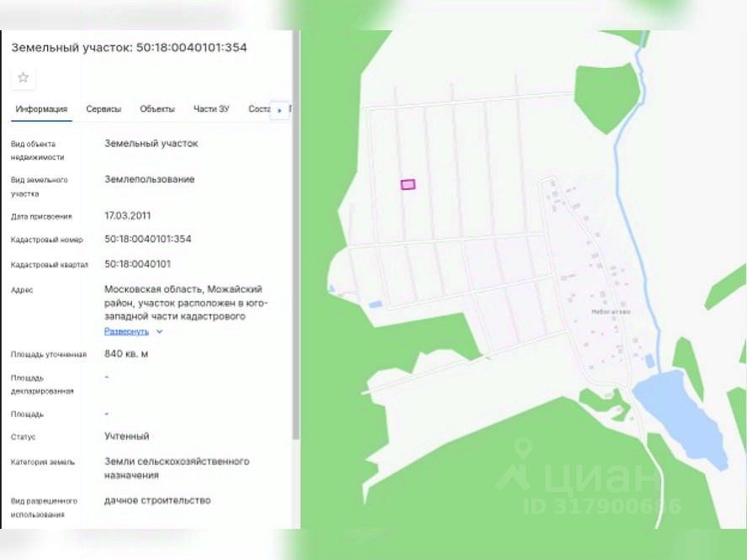
Task: Open the Объекты tab
Action: pyautogui.click(x=157, y=109)
